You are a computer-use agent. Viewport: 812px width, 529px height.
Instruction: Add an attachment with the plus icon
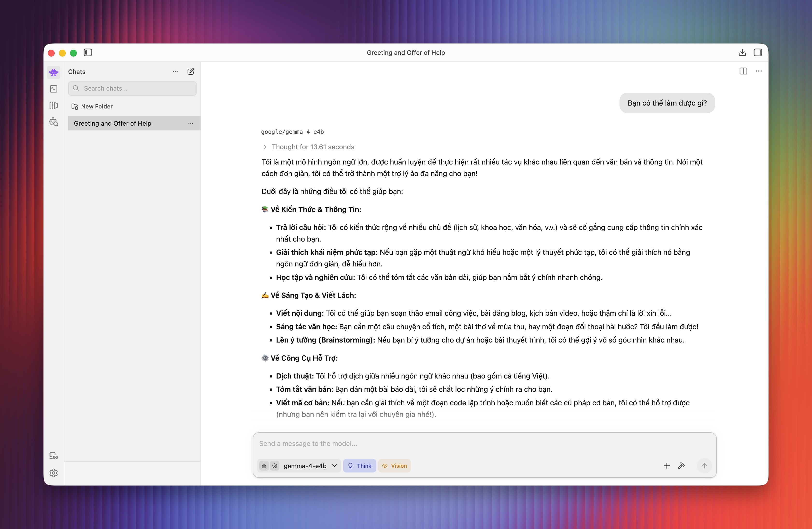(666, 466)
